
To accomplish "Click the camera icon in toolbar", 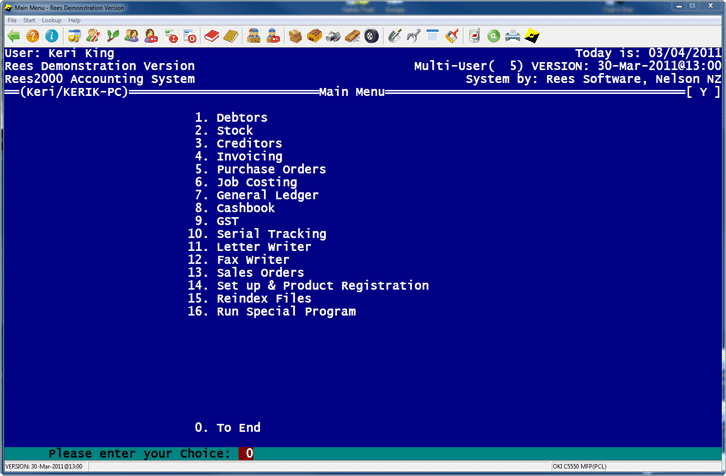I will point(332,36).
